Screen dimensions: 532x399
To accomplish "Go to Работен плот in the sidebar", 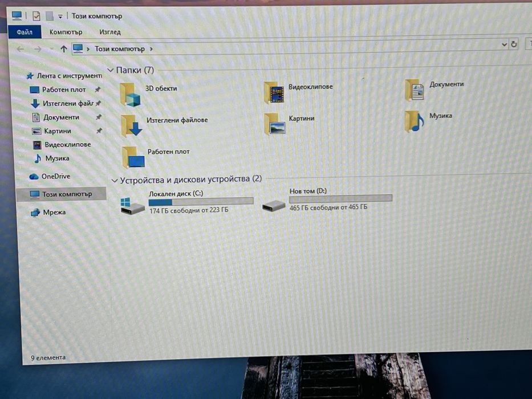I will (x=58, y=89).
